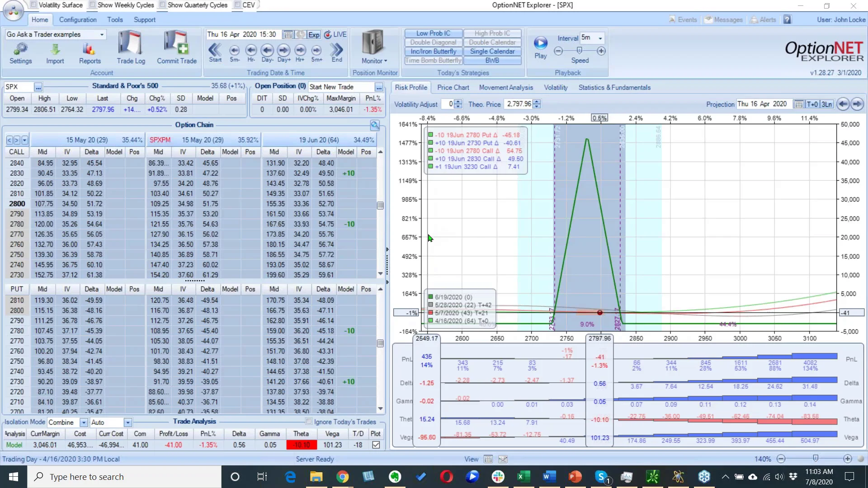This screenshot has width=868, height=488.
Task: Open the trading date calendar picker
Action: coord(288,35)
